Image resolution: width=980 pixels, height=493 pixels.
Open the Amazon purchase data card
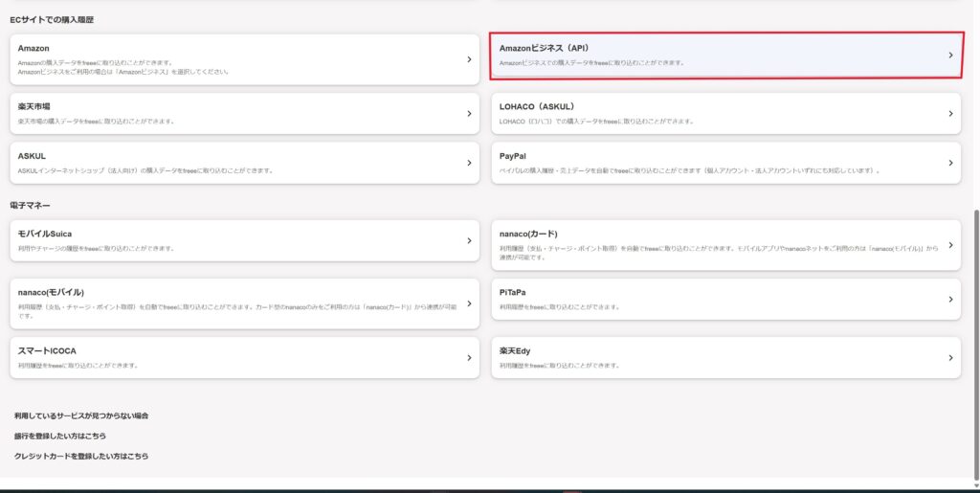(244, 59)
